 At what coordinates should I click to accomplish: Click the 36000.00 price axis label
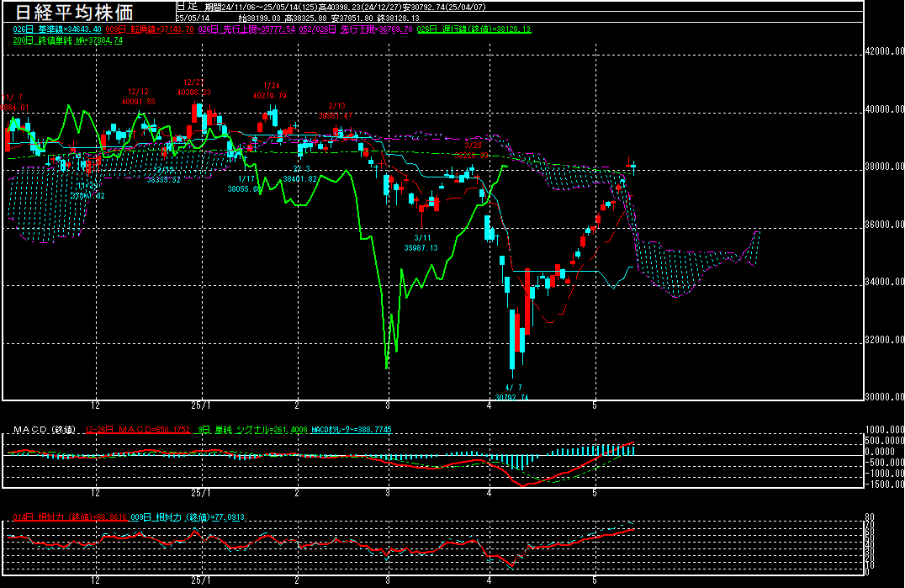point(885,225)
